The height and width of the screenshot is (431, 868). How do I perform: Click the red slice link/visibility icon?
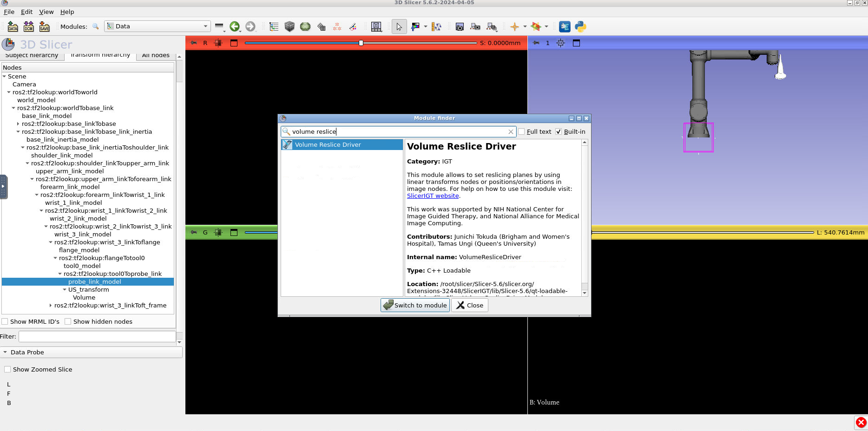click(218, 43)
